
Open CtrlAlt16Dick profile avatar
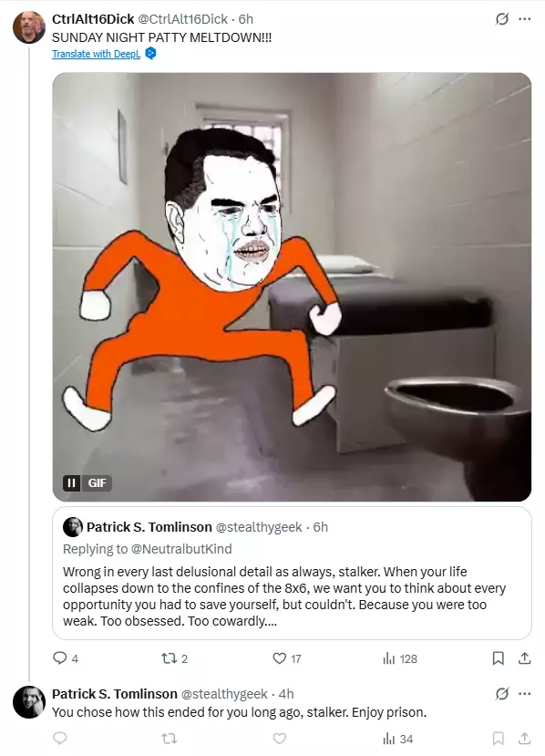[x=29, y=27]
